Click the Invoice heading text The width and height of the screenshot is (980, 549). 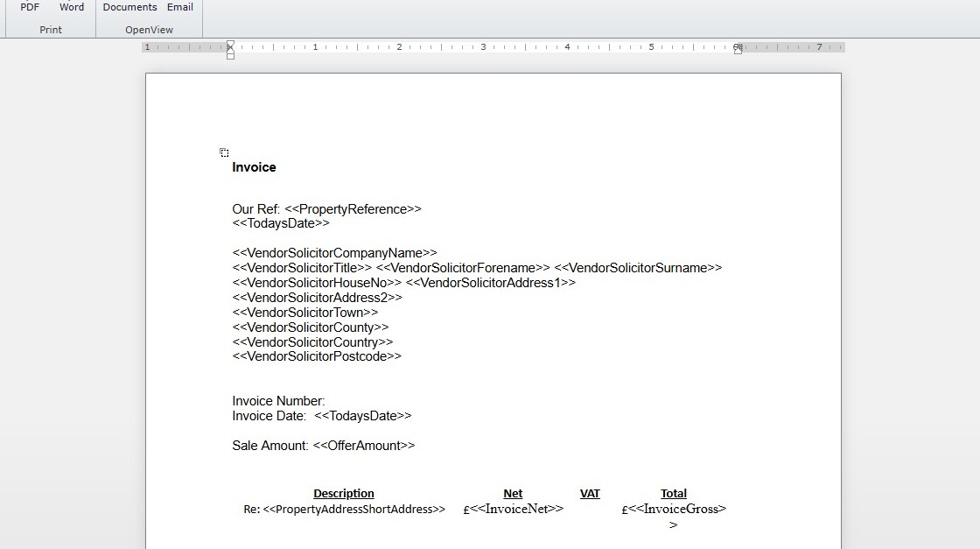pyautogui.click(x=254, y=167)
